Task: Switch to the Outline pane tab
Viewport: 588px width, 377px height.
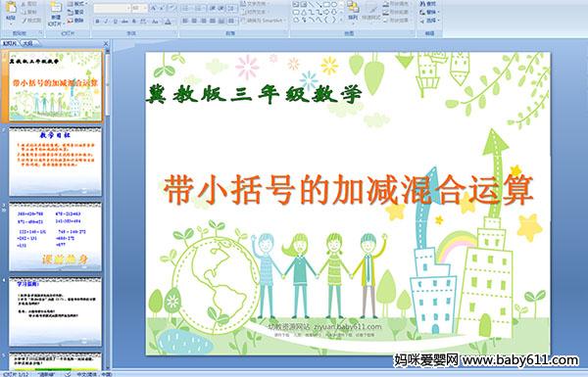Action: [x=28, y=43]
